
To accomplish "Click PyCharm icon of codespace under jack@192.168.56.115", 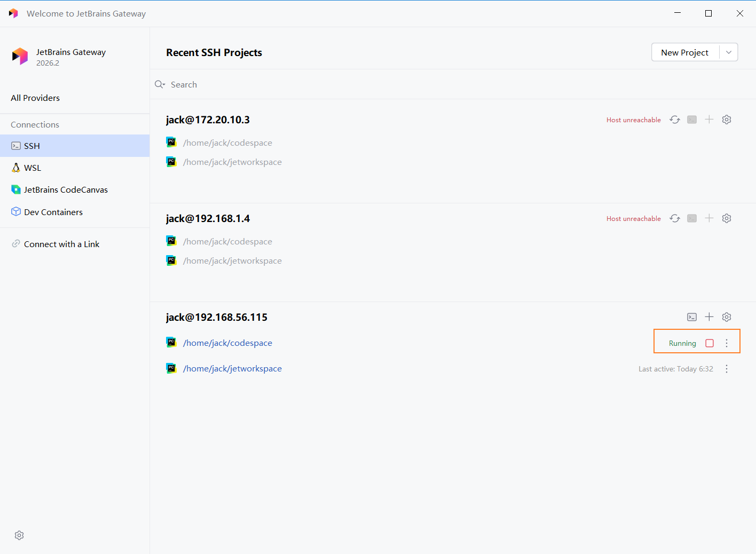I will 171,342.
